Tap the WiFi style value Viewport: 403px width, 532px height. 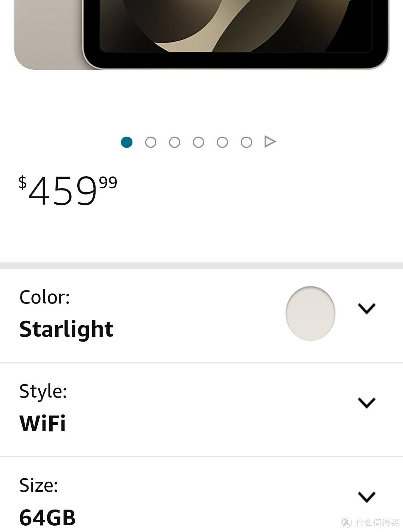tap(43, 423)
